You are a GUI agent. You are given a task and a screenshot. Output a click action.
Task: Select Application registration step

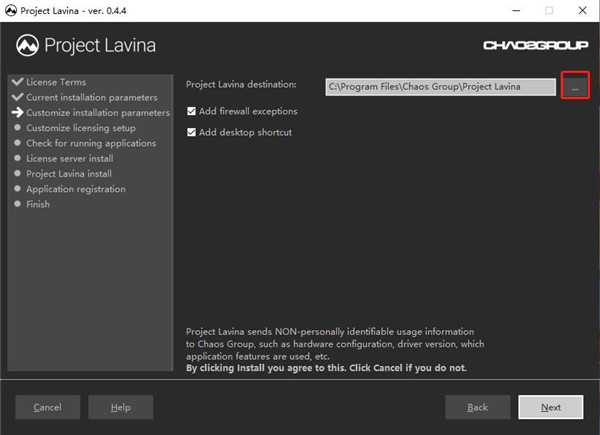[76, 189]
